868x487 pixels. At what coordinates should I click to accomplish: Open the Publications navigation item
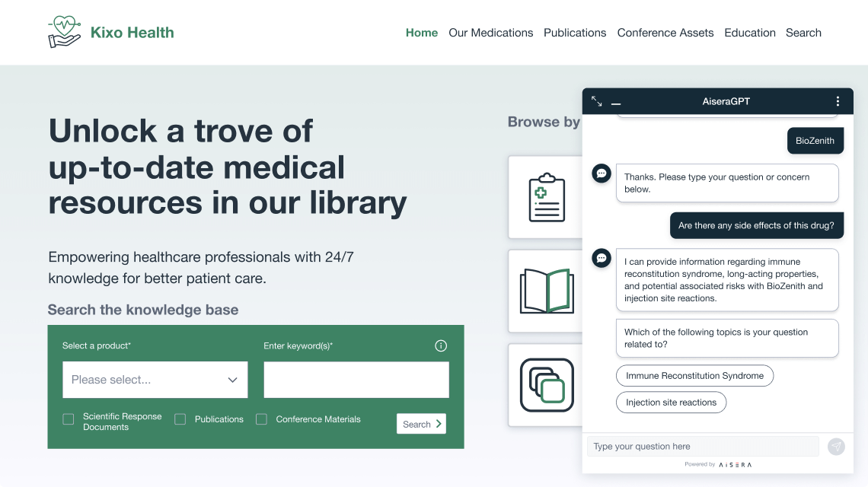point(575,33)
